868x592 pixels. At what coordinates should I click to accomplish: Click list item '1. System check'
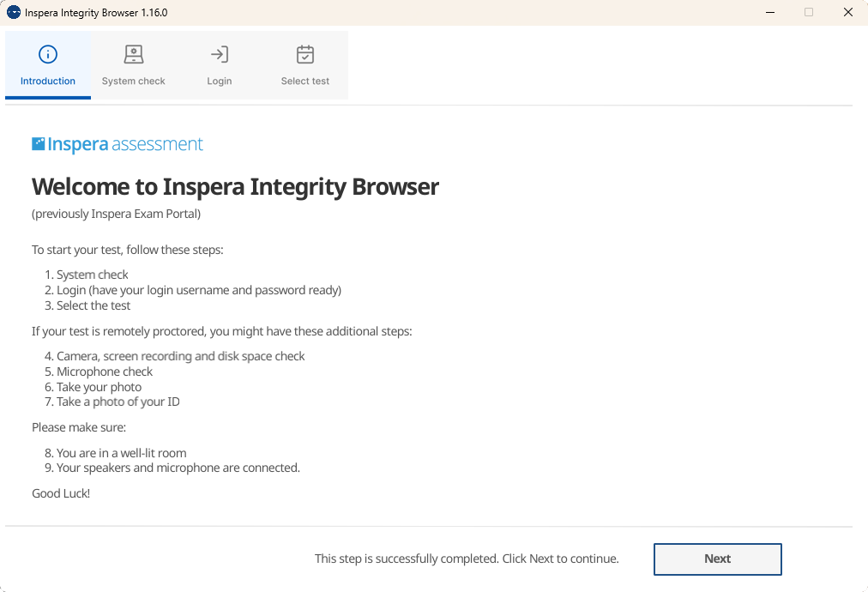(87, 275)
